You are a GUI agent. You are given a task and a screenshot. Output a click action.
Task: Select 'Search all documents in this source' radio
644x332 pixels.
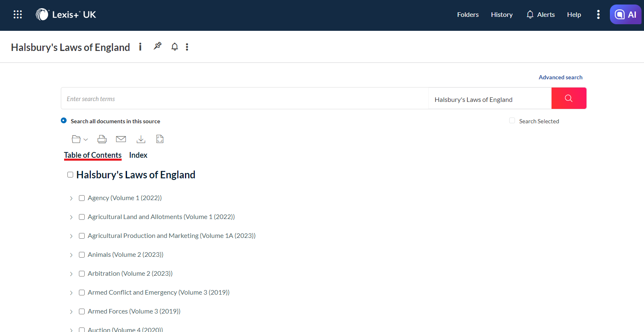point(64,121)
